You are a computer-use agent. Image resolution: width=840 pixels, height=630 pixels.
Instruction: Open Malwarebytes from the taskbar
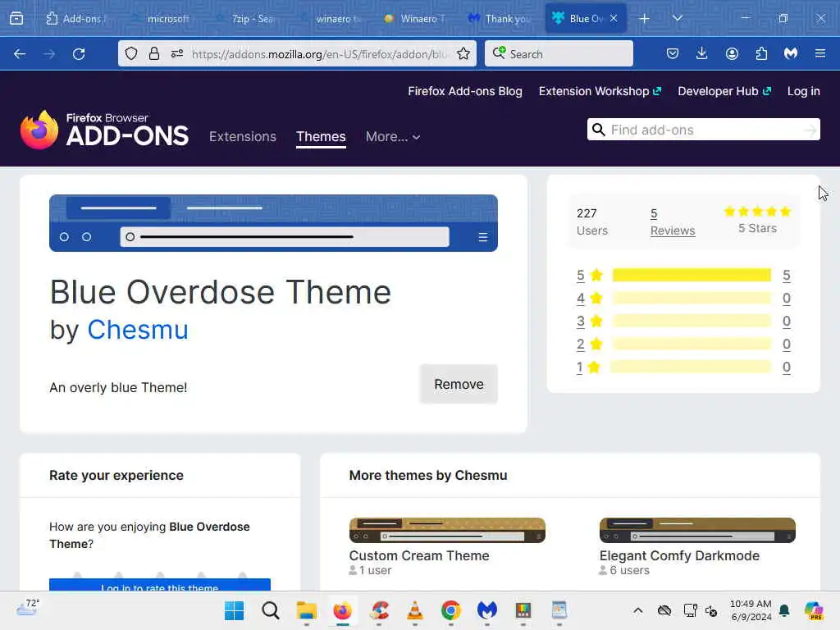pyautogui.click(x=487, y=610)
